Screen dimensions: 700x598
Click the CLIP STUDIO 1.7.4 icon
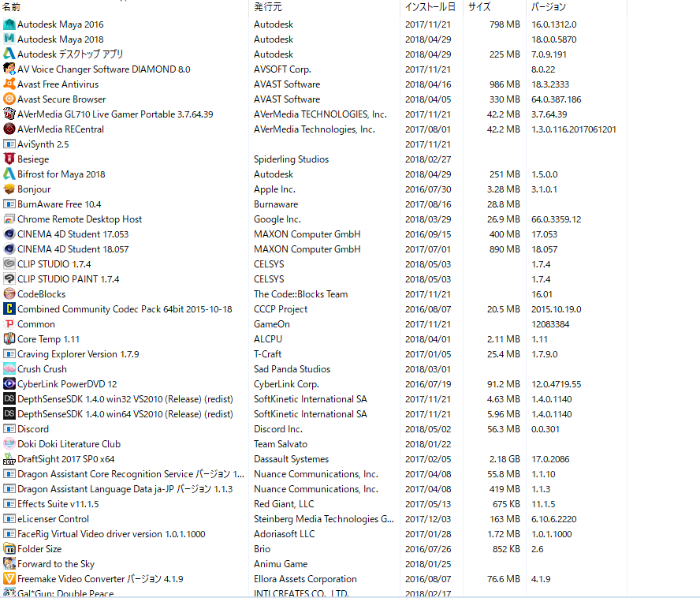(x=9, y=264)
